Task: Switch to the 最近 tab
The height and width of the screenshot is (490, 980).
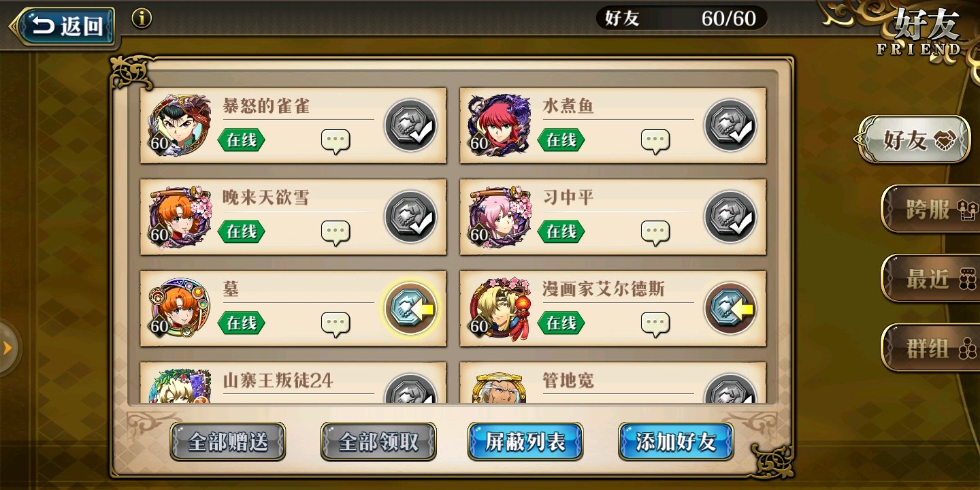Action: pyautogui.click(x=930, y=279)
